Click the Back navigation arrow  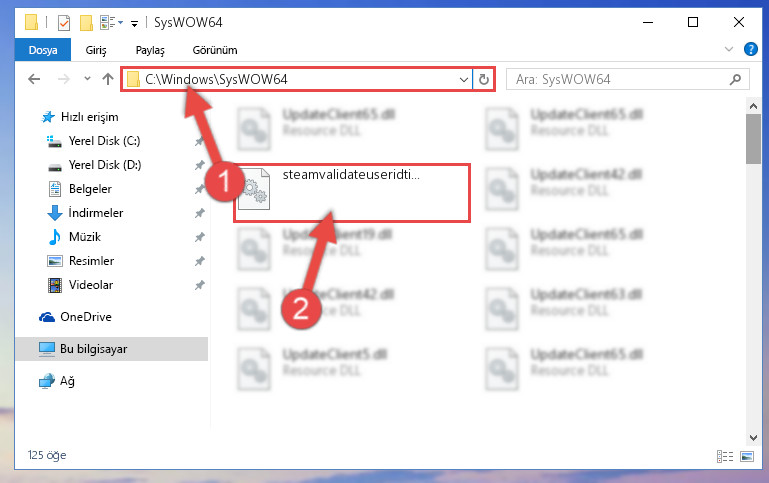coord(34,79)
